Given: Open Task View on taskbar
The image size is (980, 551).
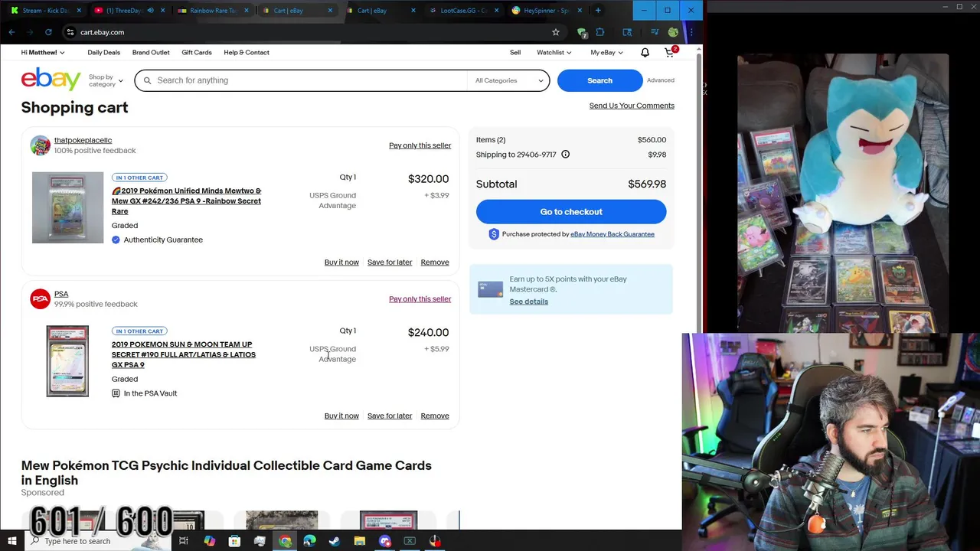Looking at the screenshot, I should tap(184, 541).
